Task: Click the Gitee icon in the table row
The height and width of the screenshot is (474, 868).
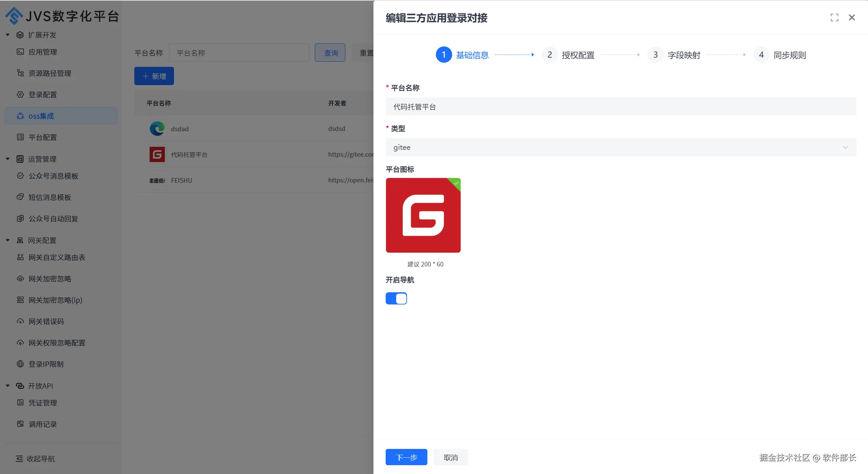Action: click(157, 155)
